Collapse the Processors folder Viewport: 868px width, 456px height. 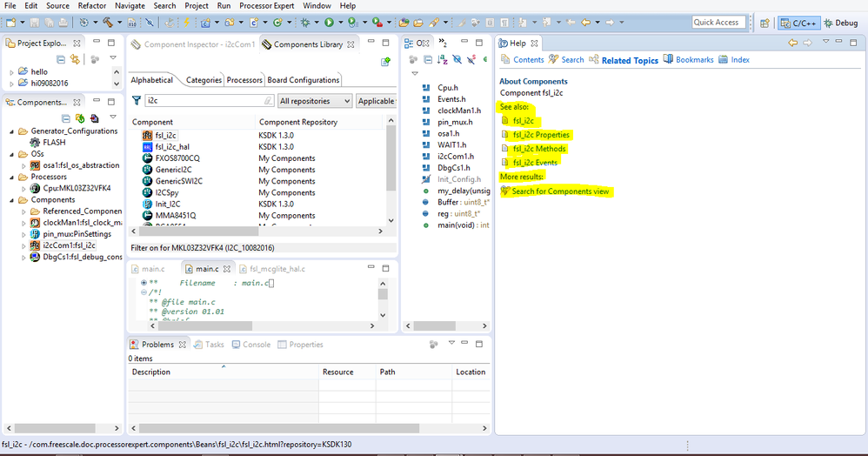click(x=11, y=178)
